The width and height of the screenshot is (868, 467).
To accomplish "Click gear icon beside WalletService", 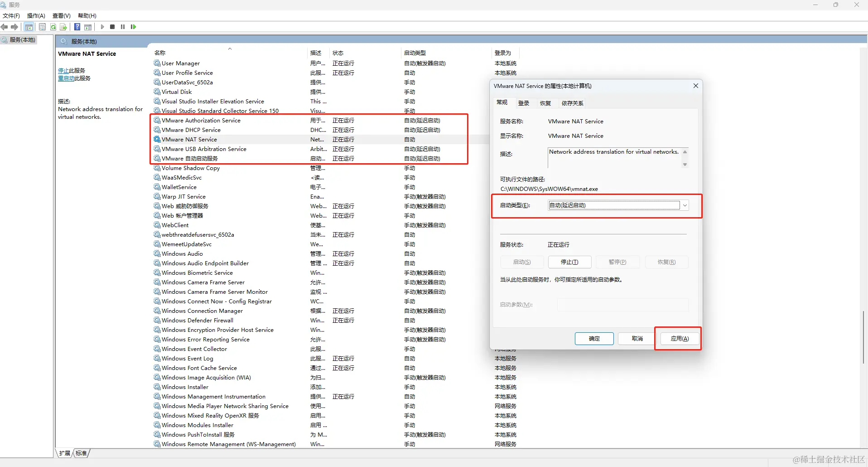I will [157, 187].
